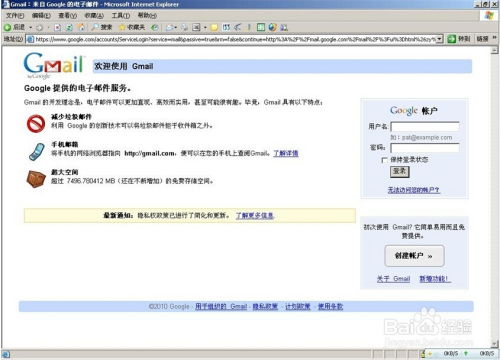The height and width of the screenshot is (360, 500).
Task: Click the blue mobile phone icon
Action: coord(37,152)
